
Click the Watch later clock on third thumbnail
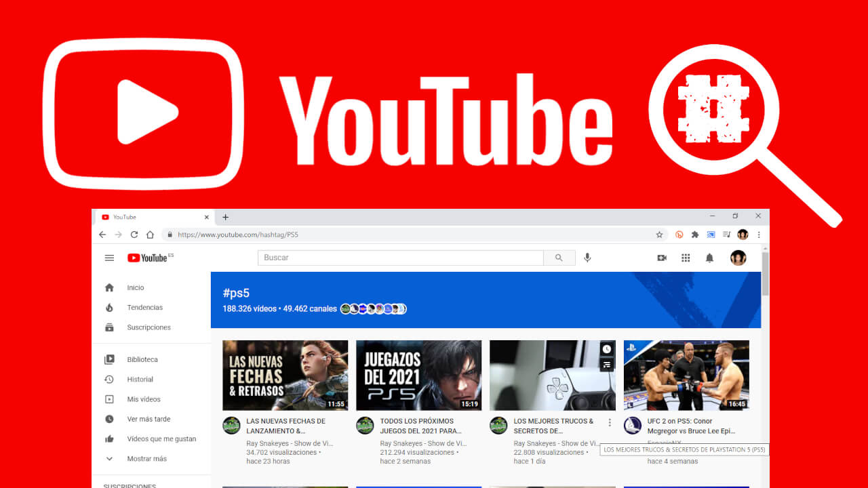tap(607, 349)
